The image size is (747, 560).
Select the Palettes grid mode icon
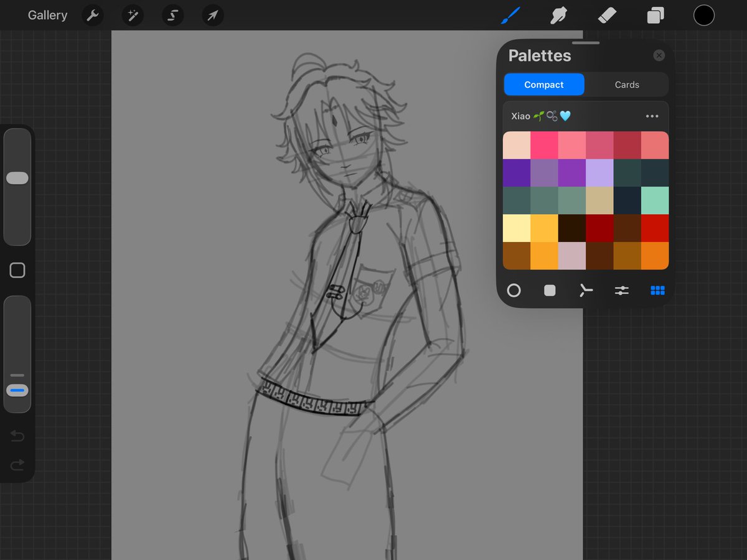point(657,290)
